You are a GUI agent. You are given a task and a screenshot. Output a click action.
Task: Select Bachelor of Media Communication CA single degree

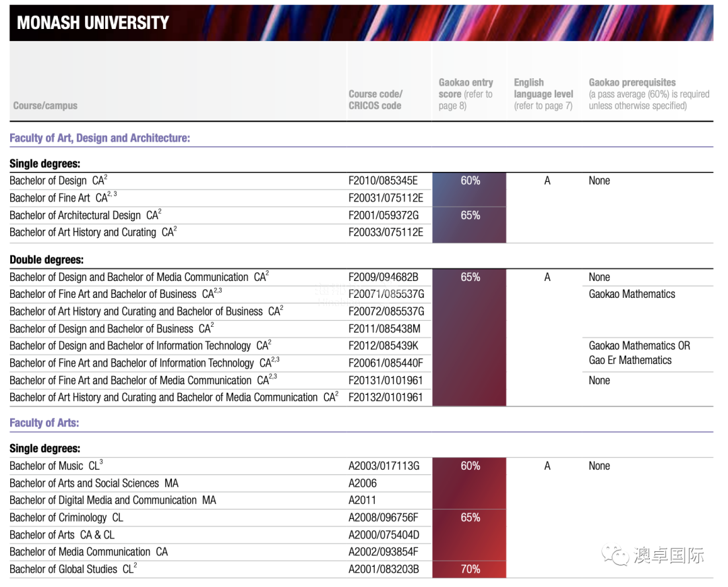coord(89,552)
